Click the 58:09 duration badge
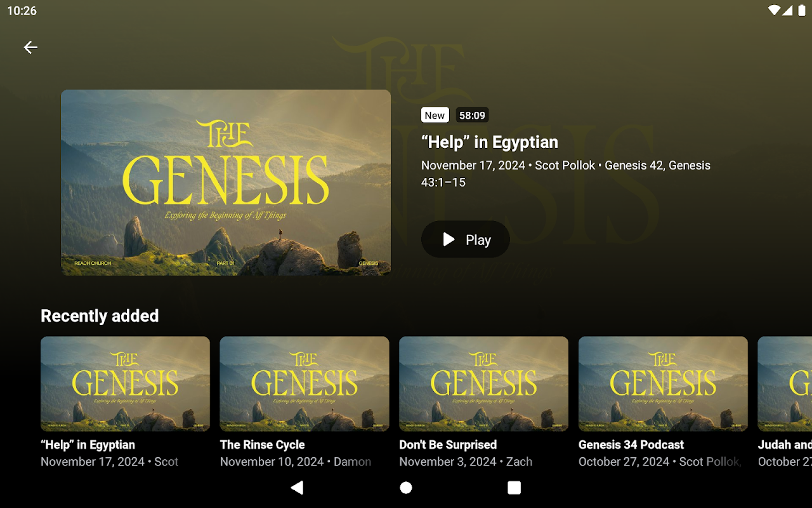Viewport: 812px width, 508px height. coord(472,115)
